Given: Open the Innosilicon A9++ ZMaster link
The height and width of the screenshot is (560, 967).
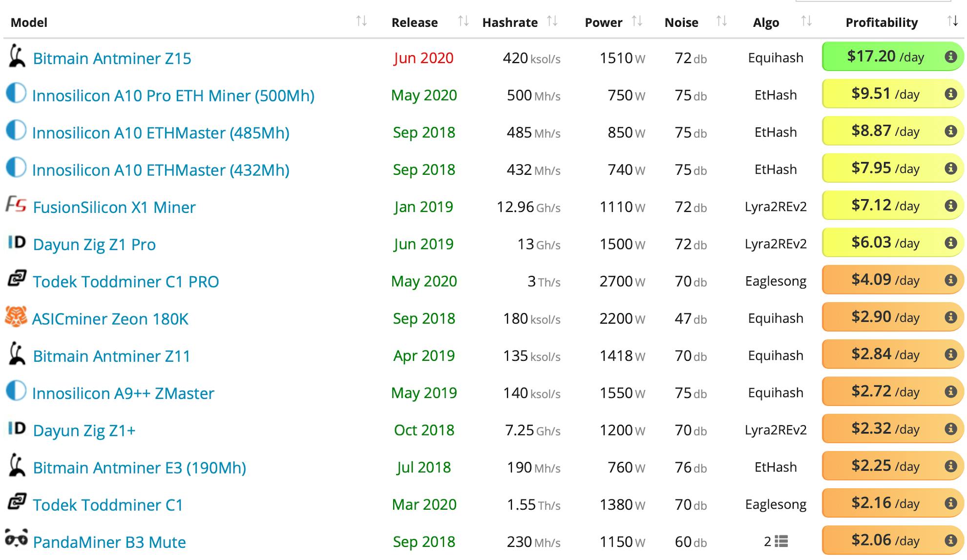Looking at the screenshot, I should (123, 394).
